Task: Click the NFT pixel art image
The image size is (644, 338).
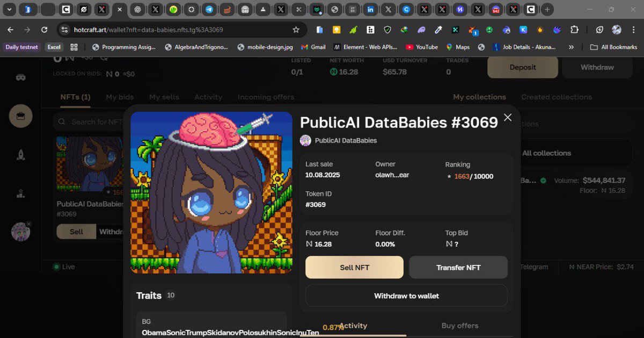Action: click(211, 192)
